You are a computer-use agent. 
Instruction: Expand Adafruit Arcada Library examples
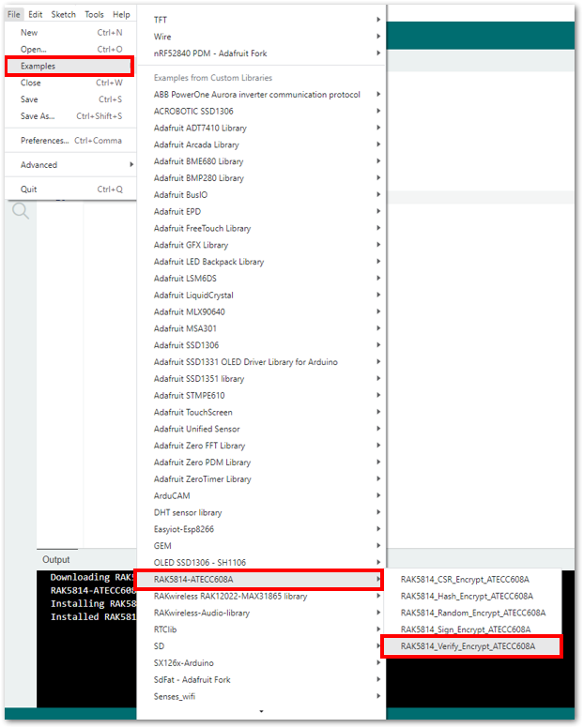262,144
